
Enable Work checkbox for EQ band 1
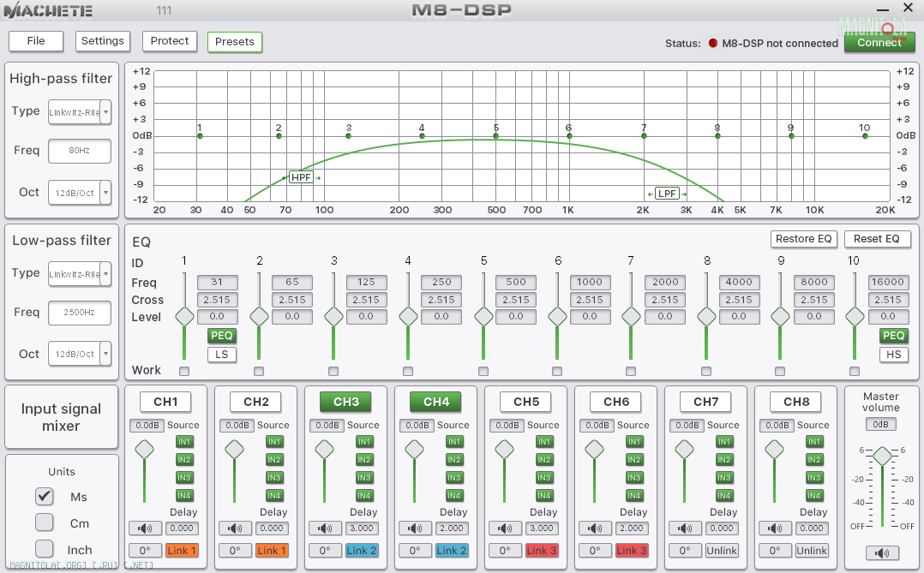[184, 371]
